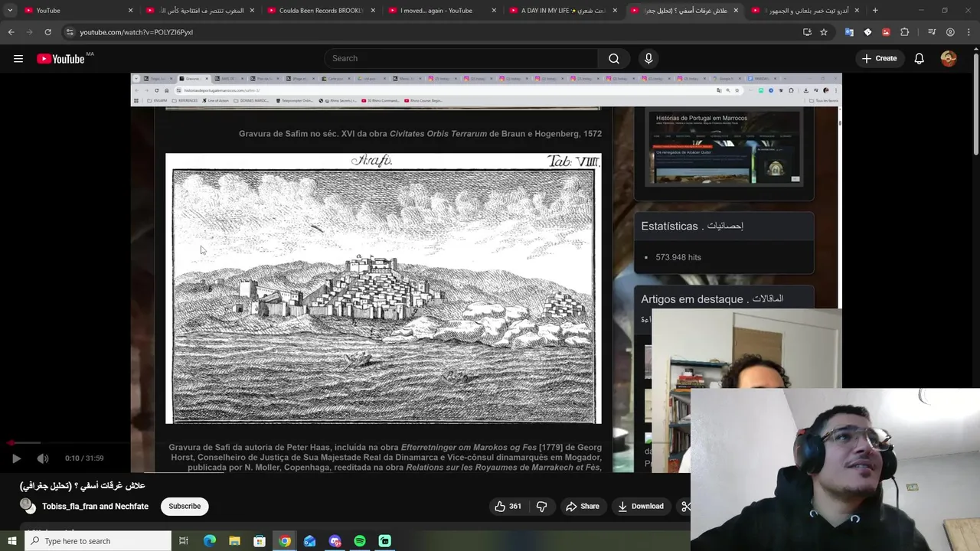The height and width of the screenshot is (551, 980).
Task: Switch to the أندرو تيت tab
Action: pos(805,11)
